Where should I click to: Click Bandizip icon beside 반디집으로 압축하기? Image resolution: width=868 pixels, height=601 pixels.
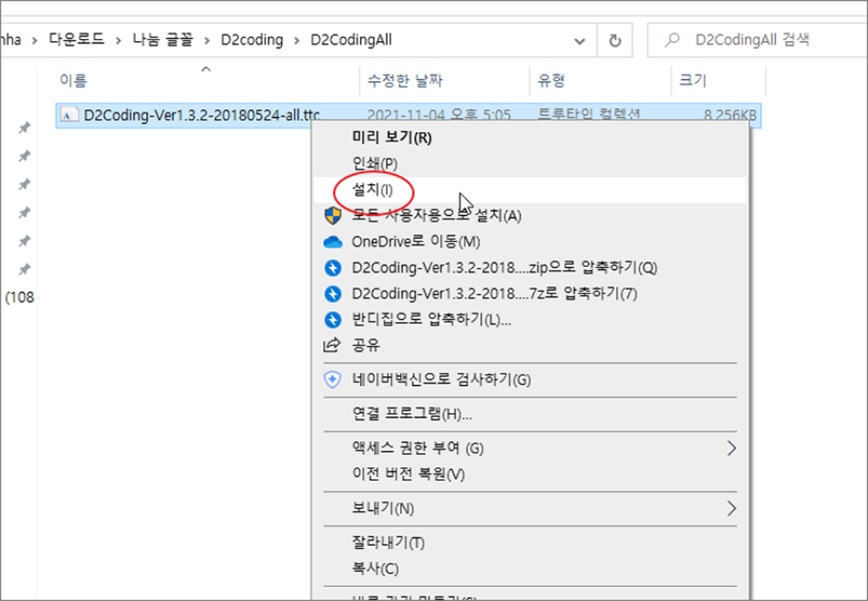[333, 320]
